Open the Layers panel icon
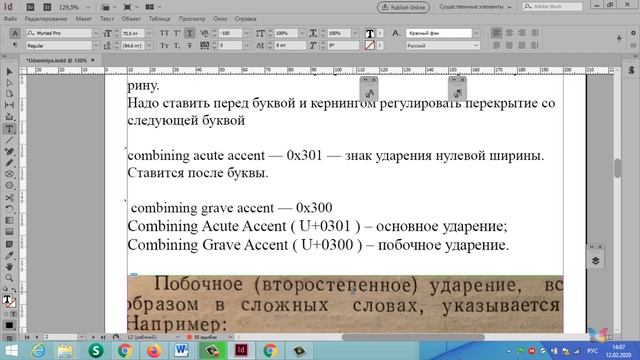 (x=596, y=260)
